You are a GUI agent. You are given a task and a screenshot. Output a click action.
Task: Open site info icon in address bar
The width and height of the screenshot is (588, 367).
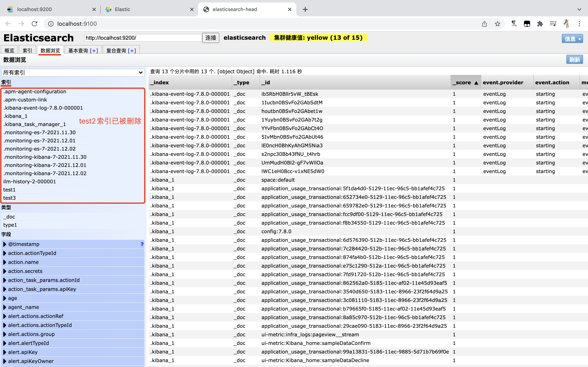(51, 24)
